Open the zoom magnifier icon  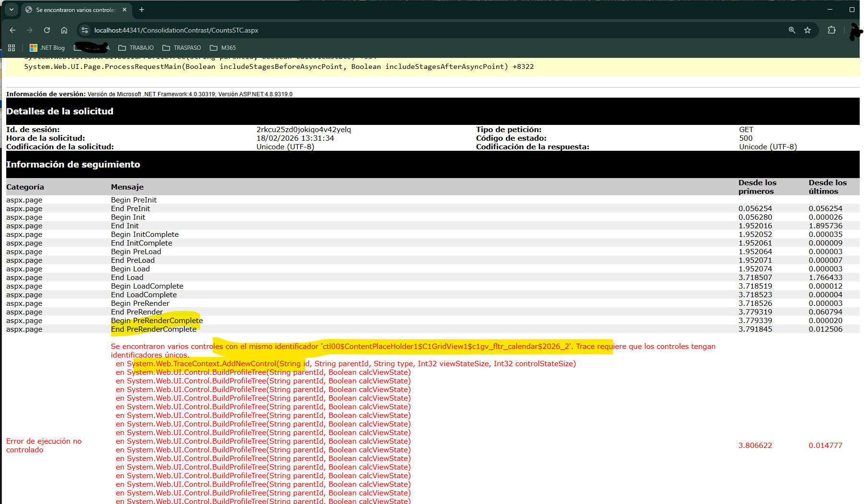792,30
